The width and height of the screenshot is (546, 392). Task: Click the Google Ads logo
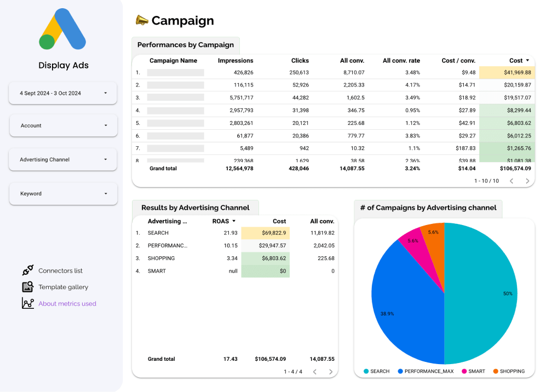(63, 30)
